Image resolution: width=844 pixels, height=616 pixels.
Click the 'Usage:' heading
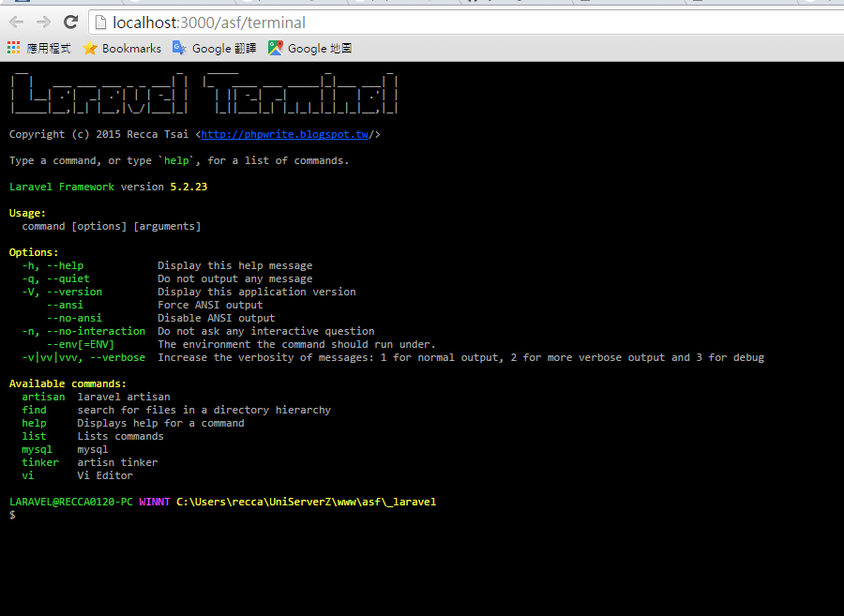pyautogui.click(x=27, y=213)
